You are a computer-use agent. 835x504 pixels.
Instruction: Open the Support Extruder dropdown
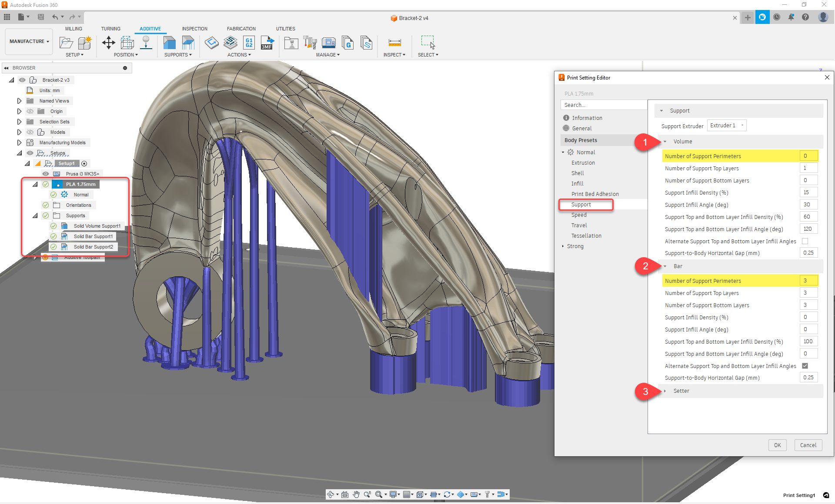pyautogui.click(x=726, y=126)
